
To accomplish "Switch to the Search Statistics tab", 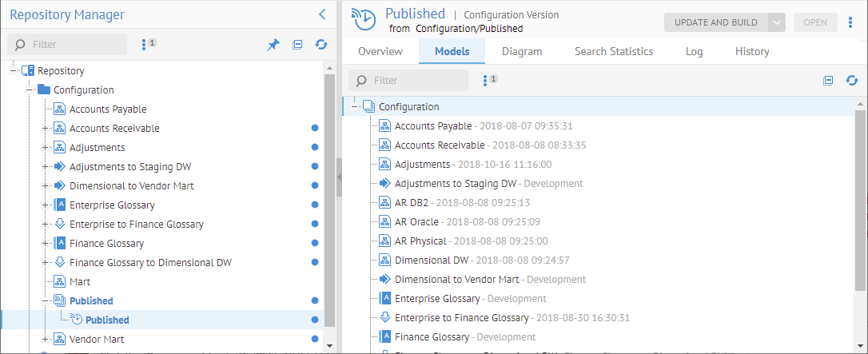I will 613,51.
